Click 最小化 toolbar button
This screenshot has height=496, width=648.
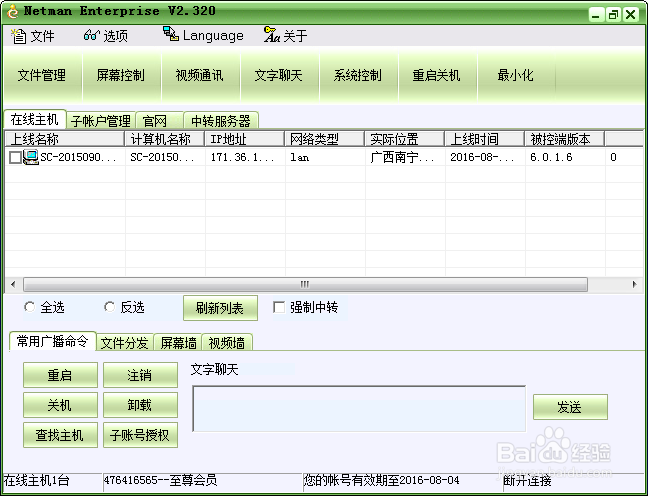(x=515, y=76)
